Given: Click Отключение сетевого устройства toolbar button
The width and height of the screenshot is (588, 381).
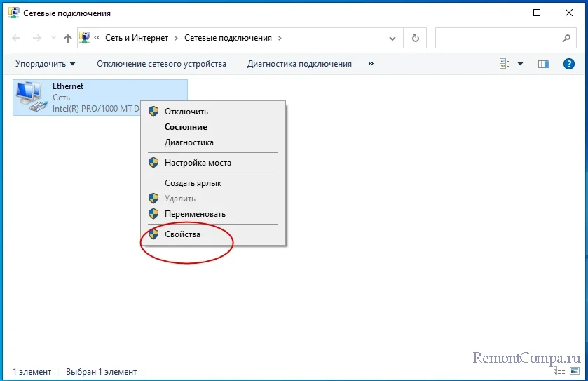Looking at the screenshot, I should pyautogui.click(x=161, y=64).
